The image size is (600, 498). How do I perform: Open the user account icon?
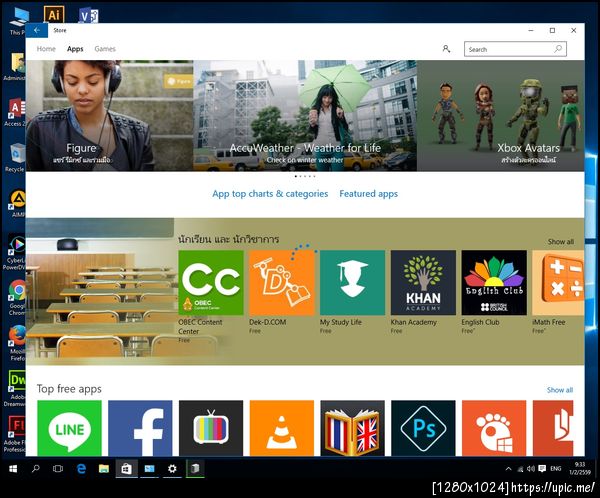(446, 49)
